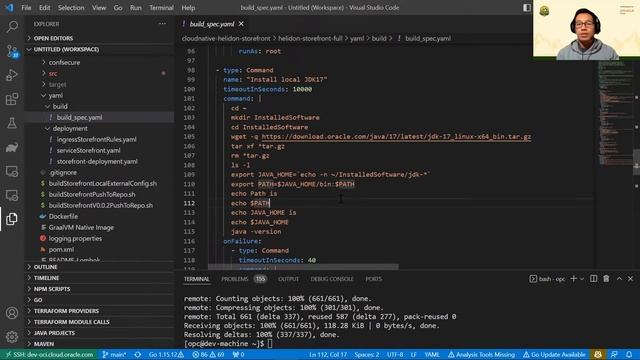Click the ports forwarded status item

238,355
